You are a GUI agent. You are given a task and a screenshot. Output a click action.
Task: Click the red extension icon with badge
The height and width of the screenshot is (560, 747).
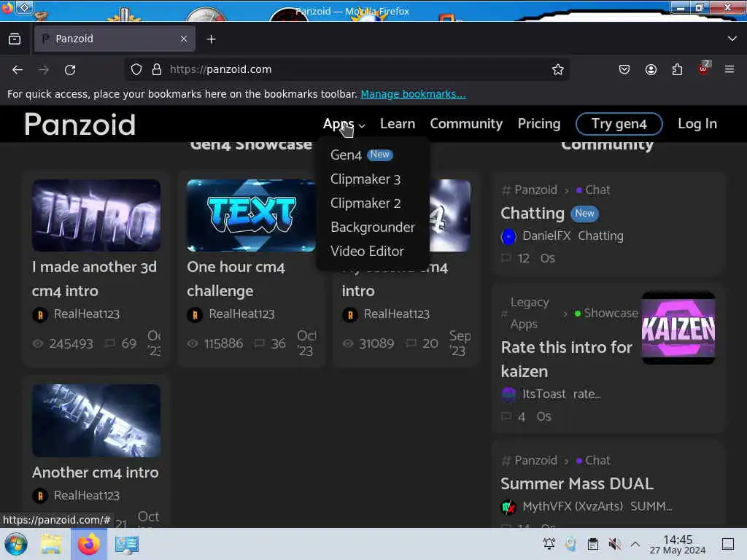tap(704, 69)
